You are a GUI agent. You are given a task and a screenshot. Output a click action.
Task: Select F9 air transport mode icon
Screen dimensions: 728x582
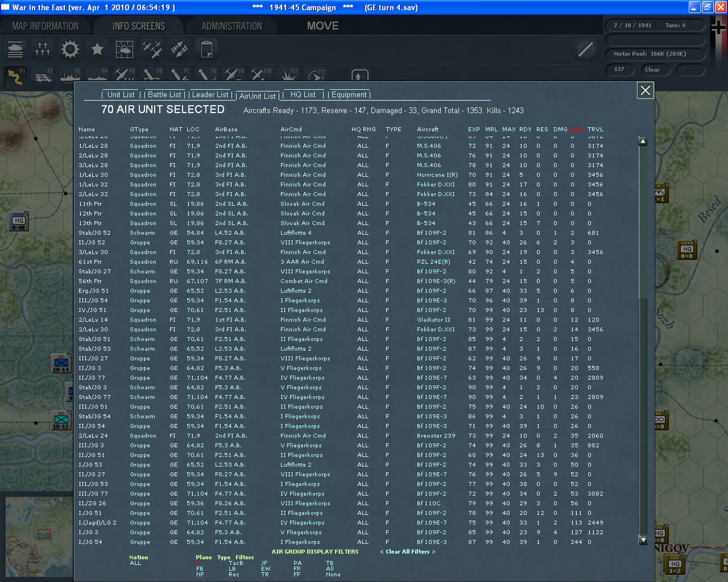234,75
